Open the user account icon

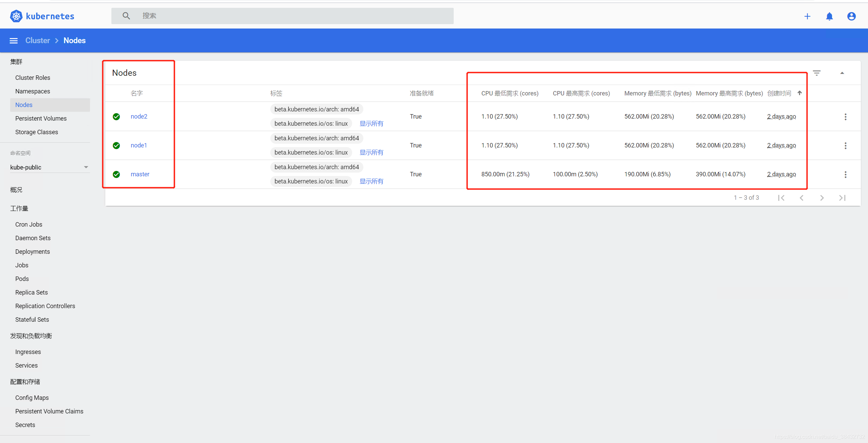(851, 16)
